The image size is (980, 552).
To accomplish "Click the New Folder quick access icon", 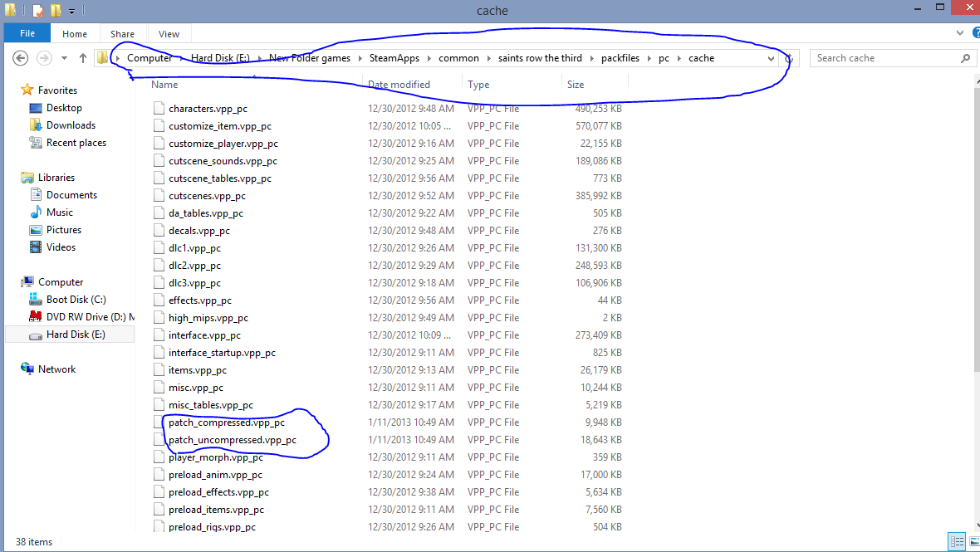I will [x=56, y=10].
